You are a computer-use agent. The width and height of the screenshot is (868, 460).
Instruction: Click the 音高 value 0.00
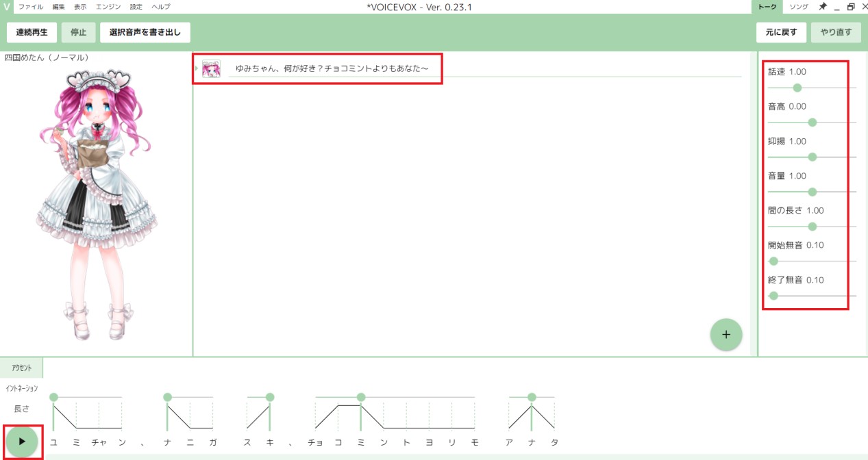(797, 107)
